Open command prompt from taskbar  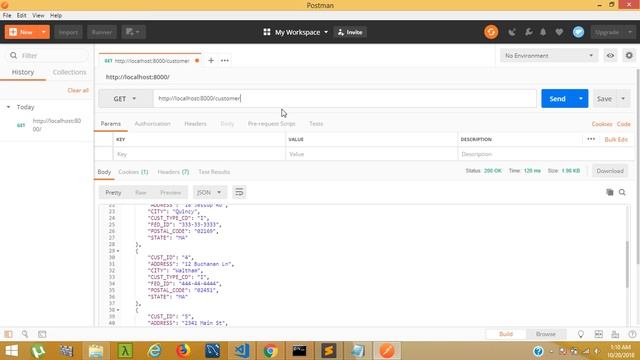click(x=299, y=351)
